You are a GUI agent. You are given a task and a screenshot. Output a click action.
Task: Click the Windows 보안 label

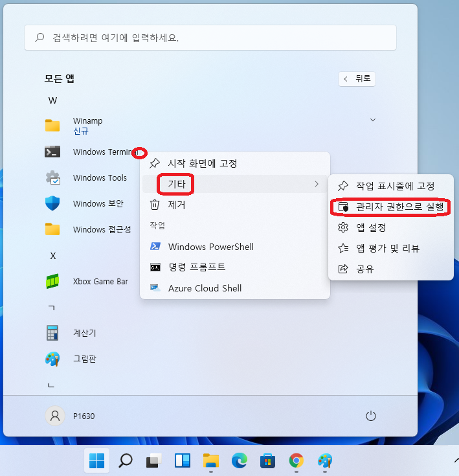pyautogui.click(x=98, y=203)
